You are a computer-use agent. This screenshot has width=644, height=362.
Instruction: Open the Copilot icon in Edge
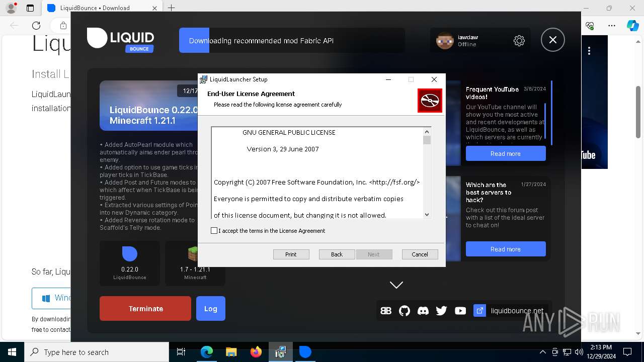point(632,26)
